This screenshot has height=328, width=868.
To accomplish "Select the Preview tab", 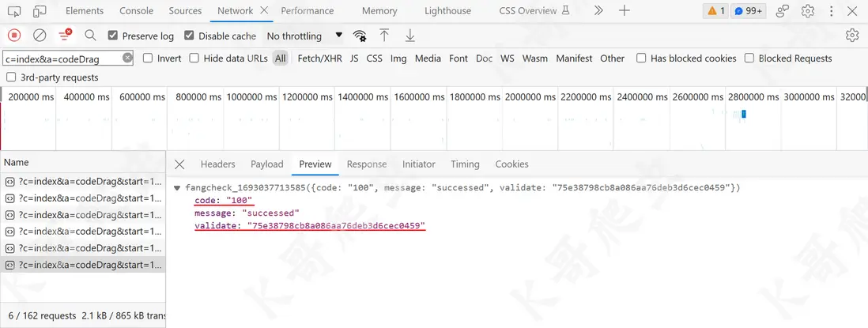I will pyautogui.click(x=315, y=164).
